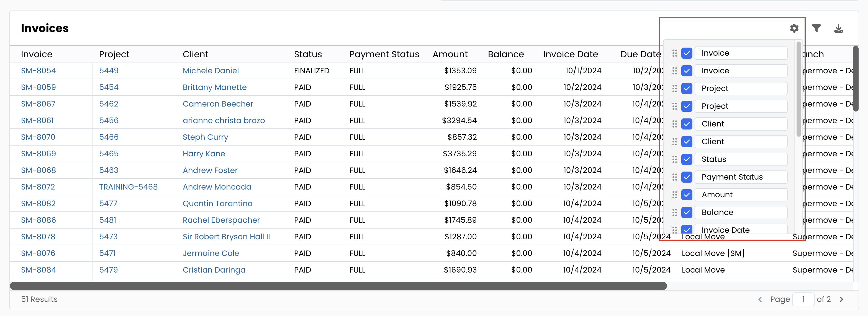The height and width of the screenshot is (316, 868).
Task: Toggle the Invoice checkbox off
Action: coord(687,53)
